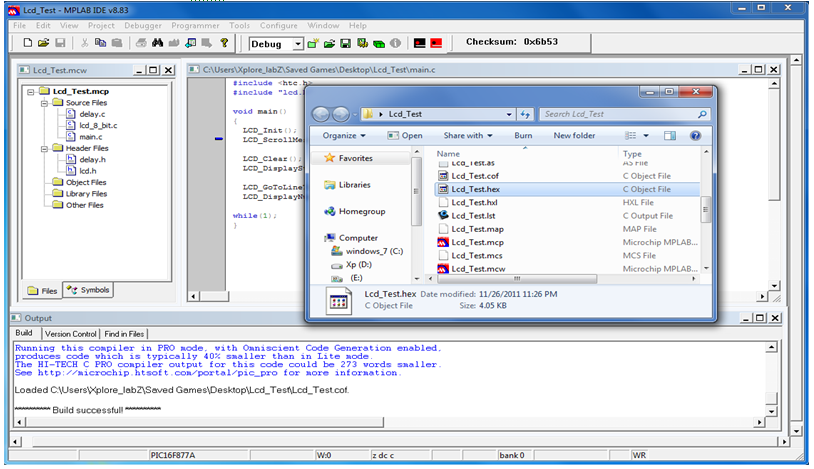Open the Organize dropdown menu
The height and width of the screenshot is (469, 814).
point(344,136)
